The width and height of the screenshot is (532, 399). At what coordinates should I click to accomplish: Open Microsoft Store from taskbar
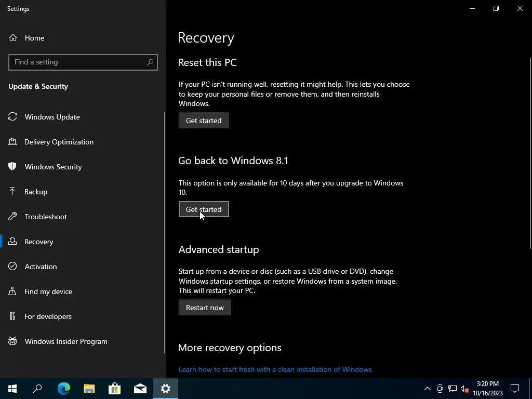114,388
